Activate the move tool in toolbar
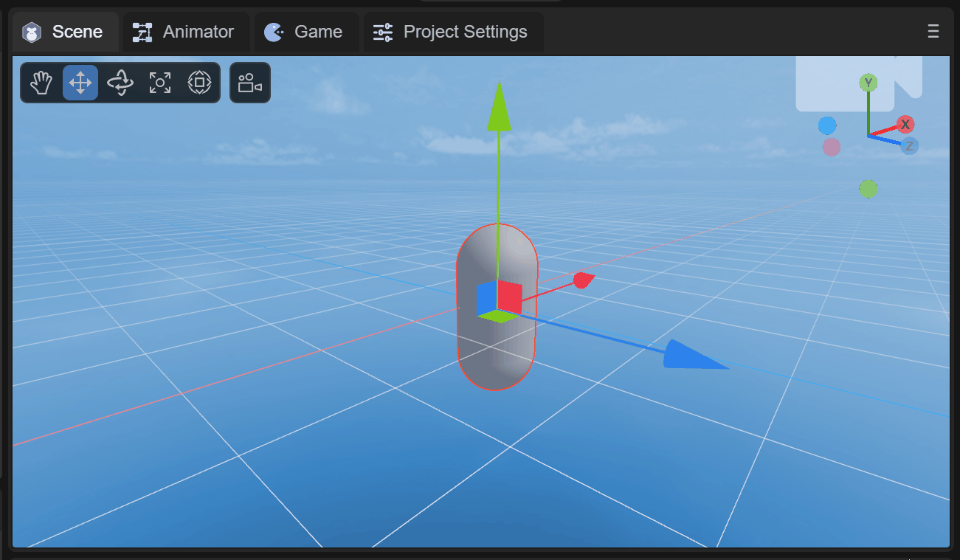The image size is (960, 560). pos(80,83)
